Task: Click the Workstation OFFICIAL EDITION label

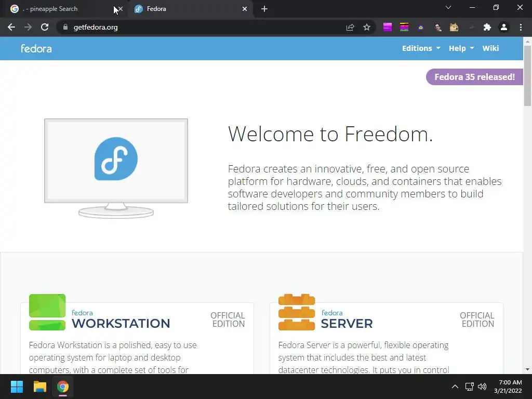Action: click(228, 320)
